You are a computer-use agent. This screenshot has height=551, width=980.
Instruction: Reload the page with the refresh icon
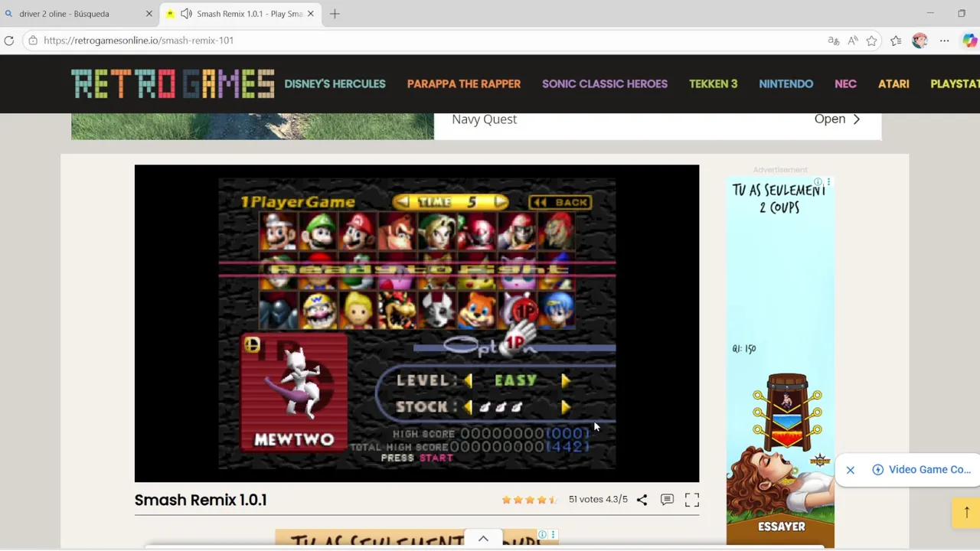(x=9, y=41)
